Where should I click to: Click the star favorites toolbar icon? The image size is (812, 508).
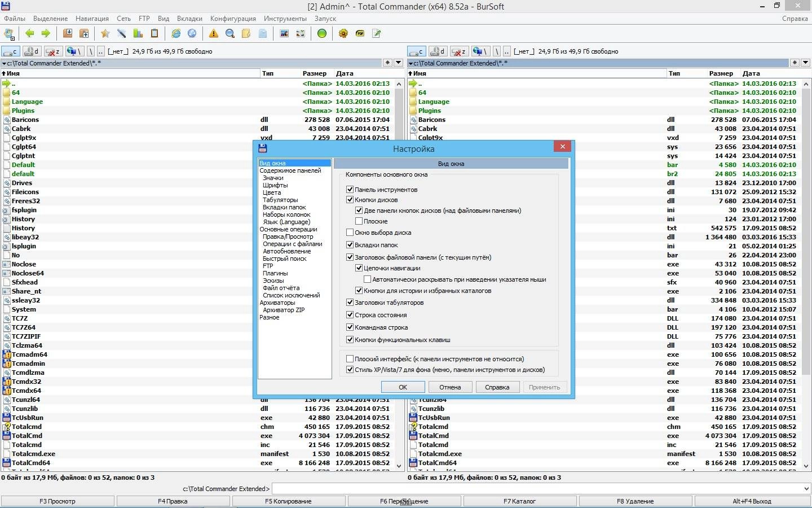105,33
